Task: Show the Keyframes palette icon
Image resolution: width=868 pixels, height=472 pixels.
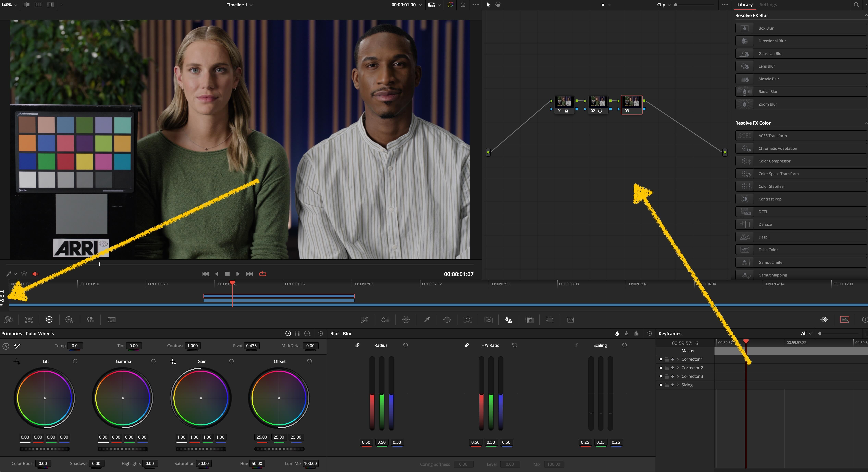Action: (824, 319)
